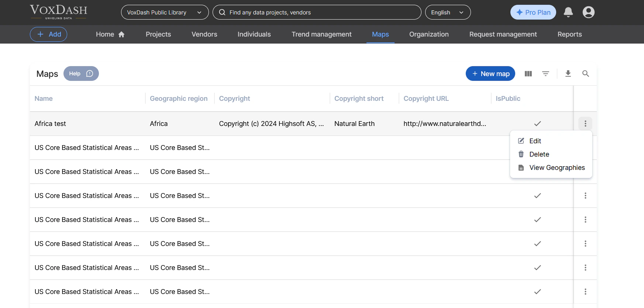Open the Help button beside Maps
Image resolution: width=644 pixels, height=308 pixels.
pos(81,73)
